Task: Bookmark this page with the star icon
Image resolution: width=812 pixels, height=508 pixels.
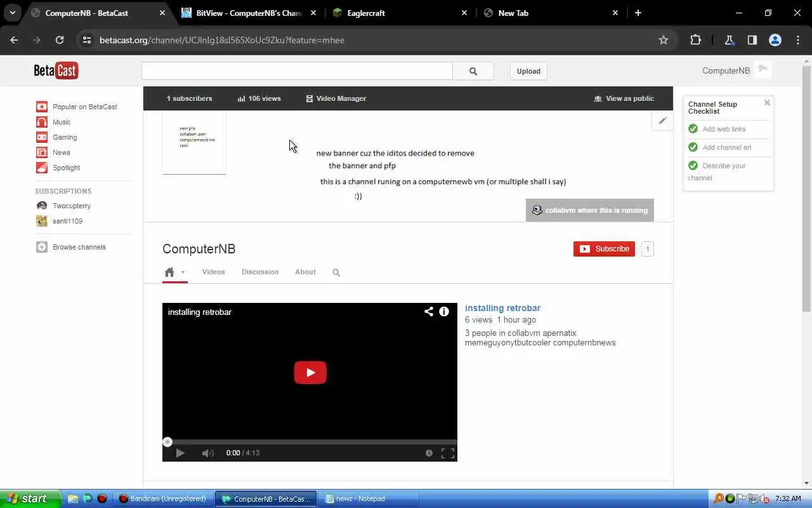Action: (664, 40)
